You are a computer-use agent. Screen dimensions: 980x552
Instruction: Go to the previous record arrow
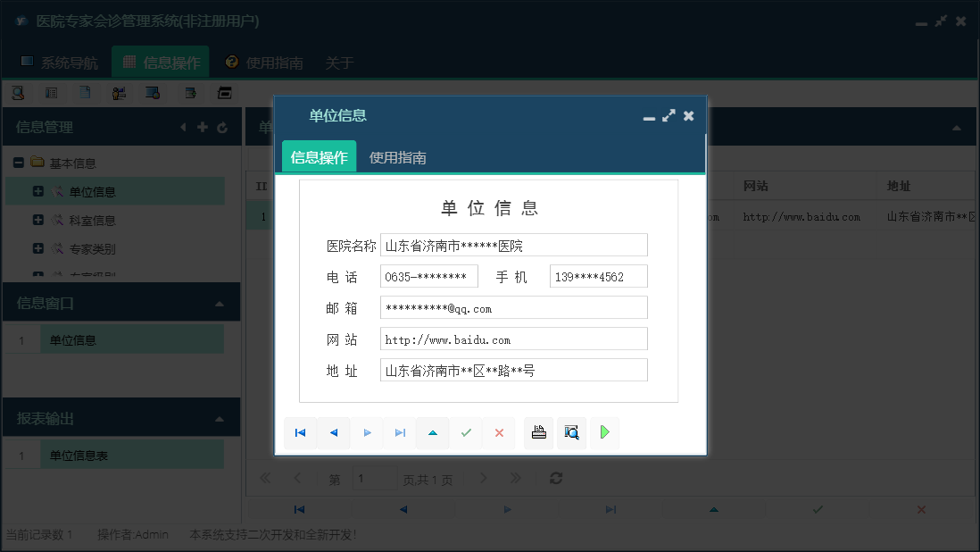[333, 432]
